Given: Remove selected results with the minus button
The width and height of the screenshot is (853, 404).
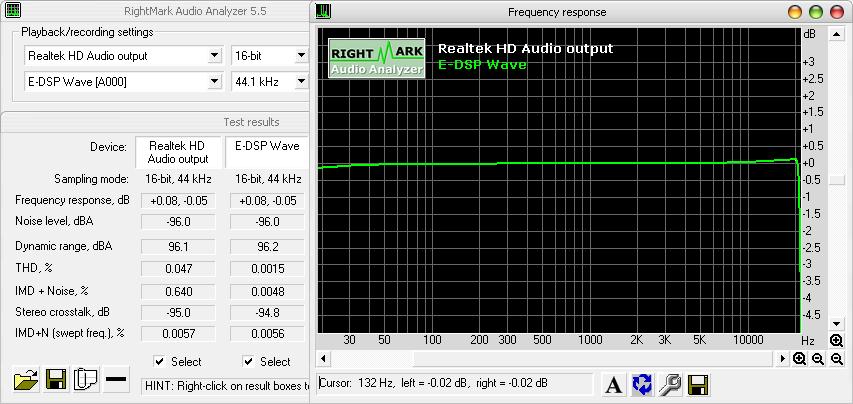Looking at the screenshot, I should point(116,379).
